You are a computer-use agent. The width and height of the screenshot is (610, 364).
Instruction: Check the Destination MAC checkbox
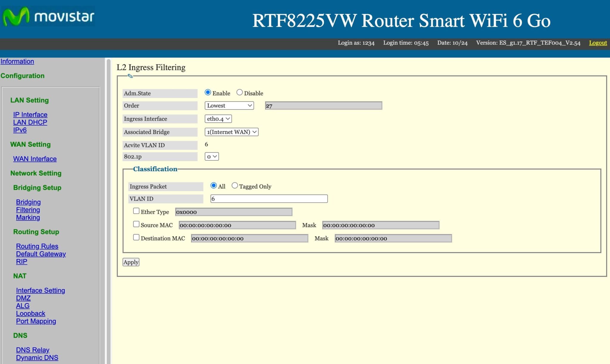point(136,237)
